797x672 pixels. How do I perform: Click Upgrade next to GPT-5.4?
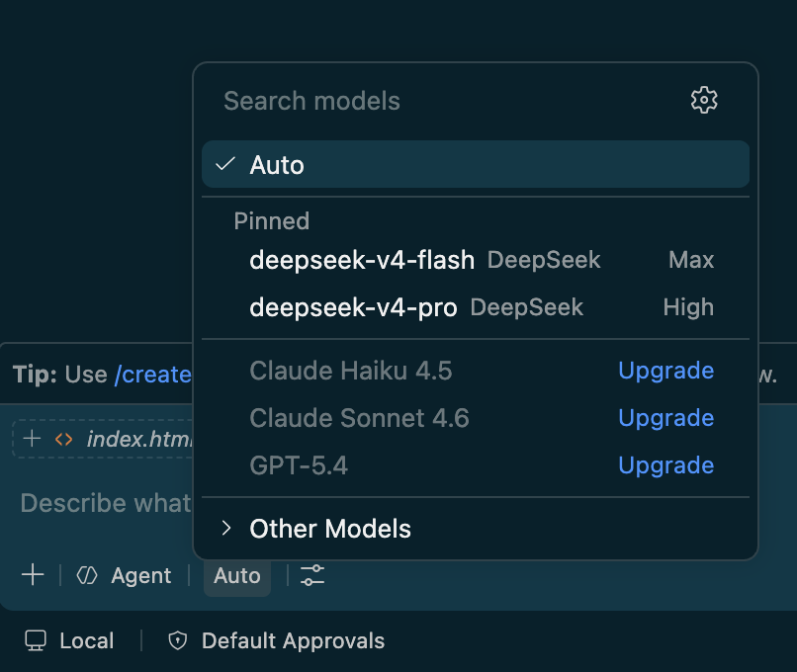665,465
